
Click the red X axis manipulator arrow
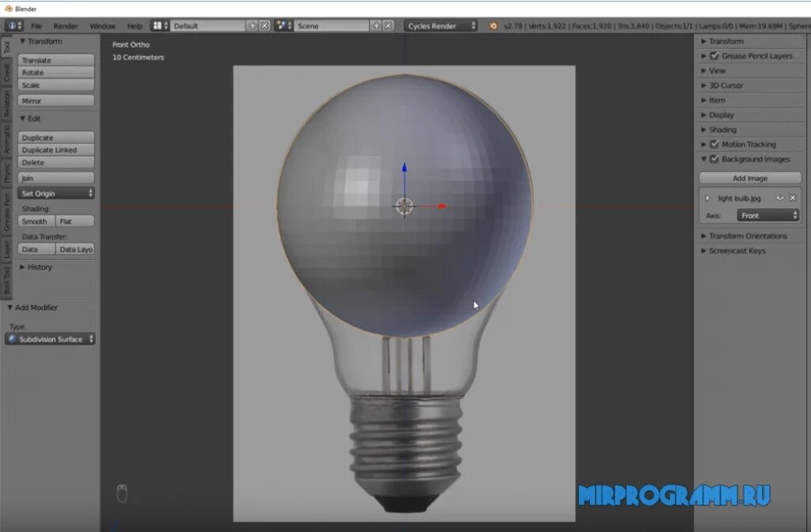441,206
